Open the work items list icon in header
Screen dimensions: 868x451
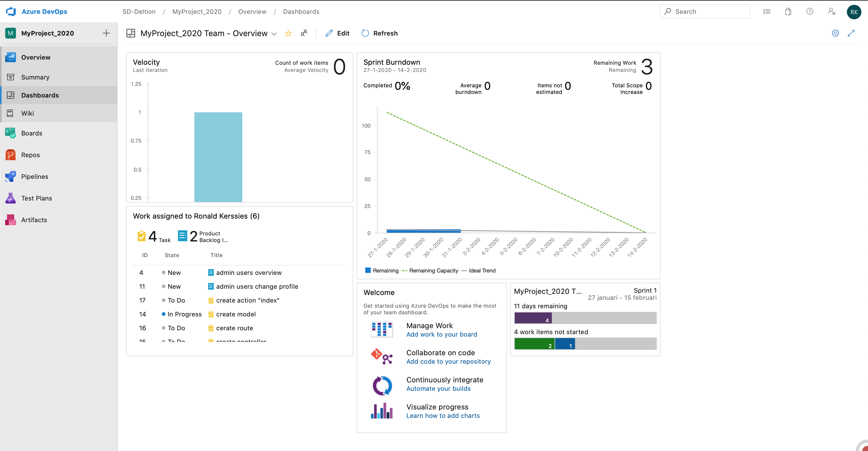(766, 11)
